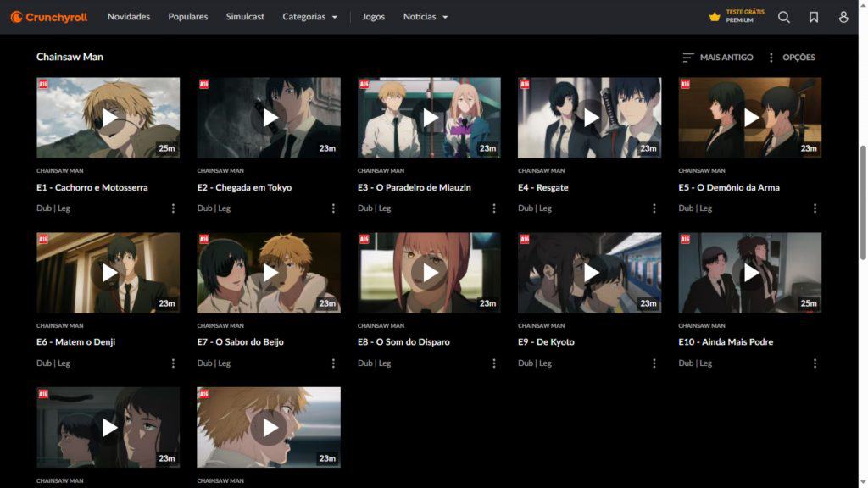Open more options for E7 episode
This screenshot has height=488, width=868.
(x=333, y=363)
